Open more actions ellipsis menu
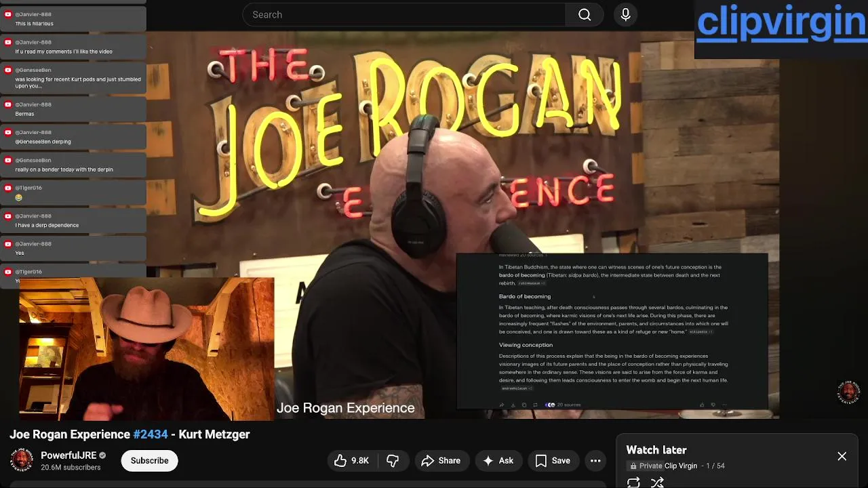 point(595,461)
